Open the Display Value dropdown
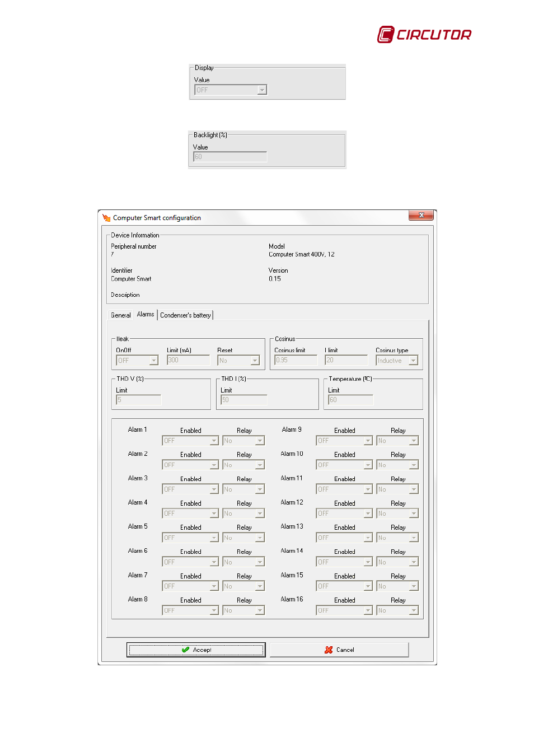Image resolution: width=534 pixels, height=756 pixels. [231, 90]
